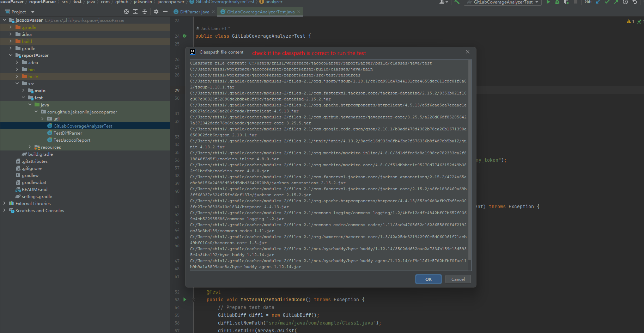Click Git Commit checkmark icon
Screen dimensions: 644x333
tap(607, 2)
